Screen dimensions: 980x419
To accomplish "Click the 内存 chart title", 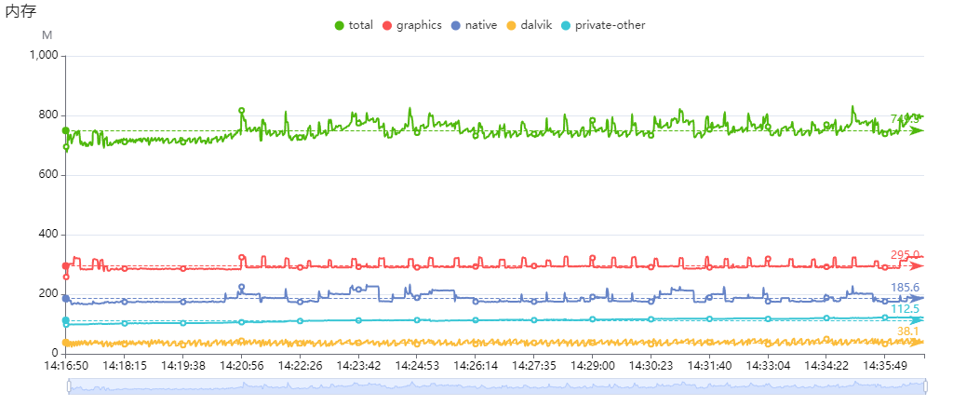I will tap(20, 11).
